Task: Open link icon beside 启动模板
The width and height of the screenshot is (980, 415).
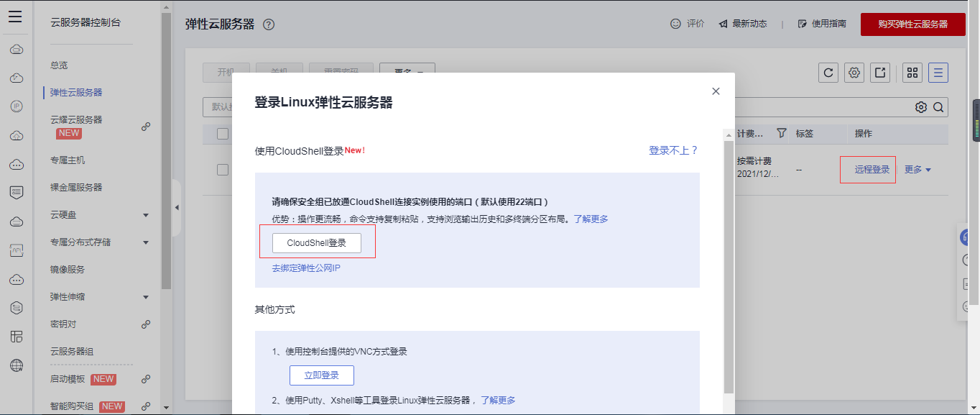Action: pos(146,379)
